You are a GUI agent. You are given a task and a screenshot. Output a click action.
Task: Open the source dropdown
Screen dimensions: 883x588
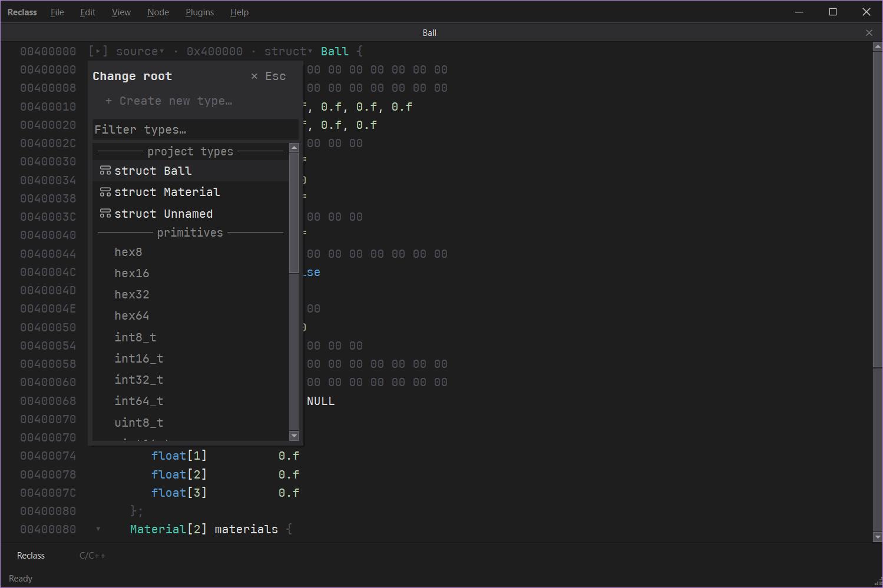[x=140, y=52]
